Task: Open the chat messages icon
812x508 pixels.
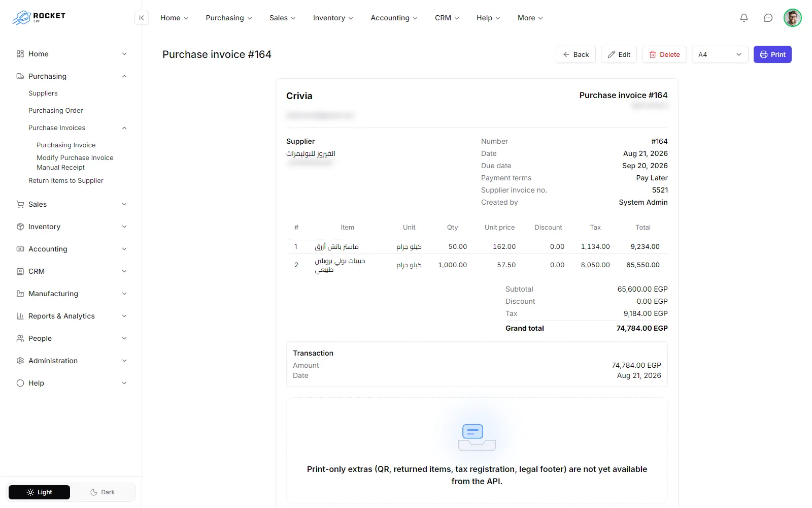Action: [x=768, y=18]
